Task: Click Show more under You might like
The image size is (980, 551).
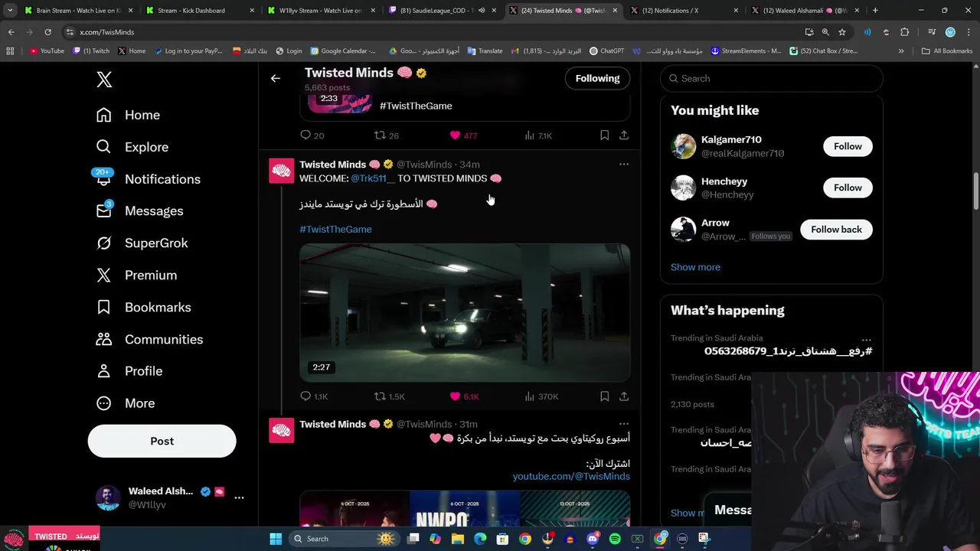Action: [x=695, y=267]
